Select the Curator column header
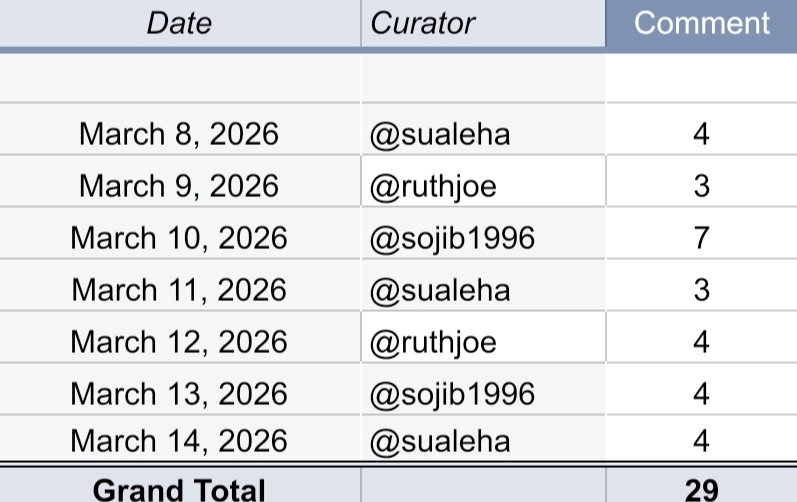Screen dimensions: 797x502 click(x=483, y=23)
